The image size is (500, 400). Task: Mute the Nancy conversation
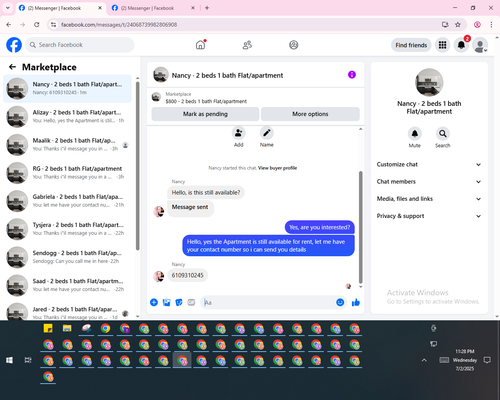pyautogui.click(x=414, y=134)
